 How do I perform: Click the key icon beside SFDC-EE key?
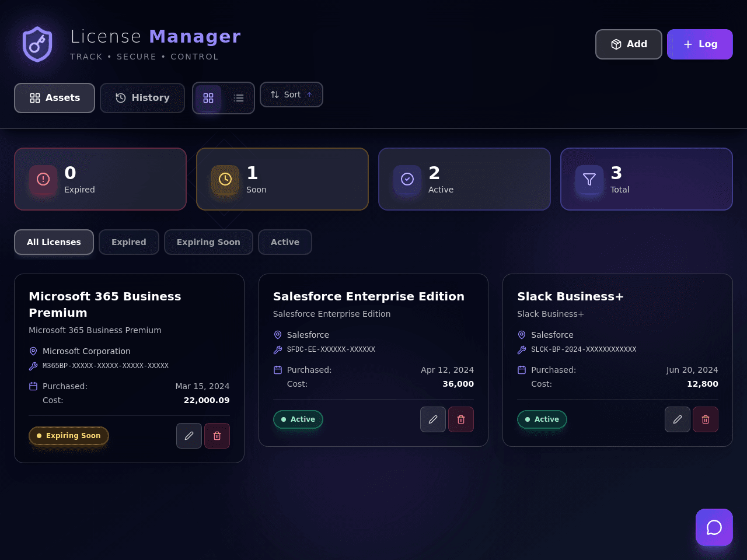coord(278,350)
